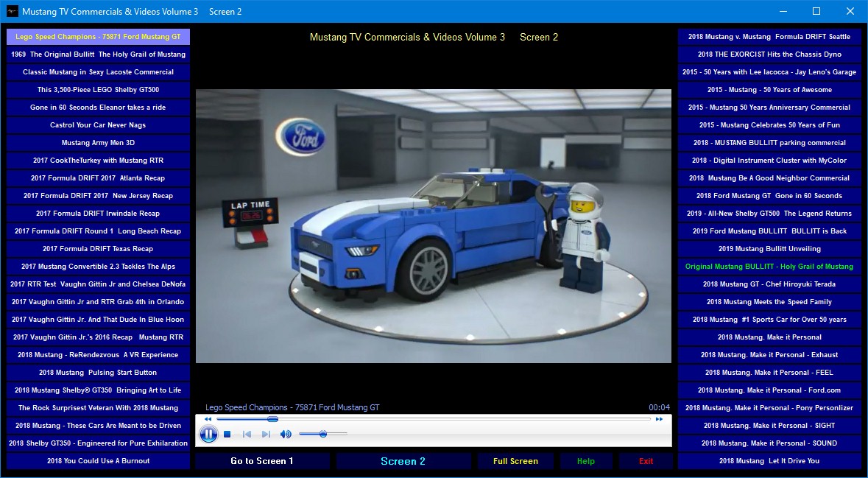Screen dimensions: 868x478
Task: Play 2018 Mustang ReRendezvous A VR Experience
Action: click(98, 355)
